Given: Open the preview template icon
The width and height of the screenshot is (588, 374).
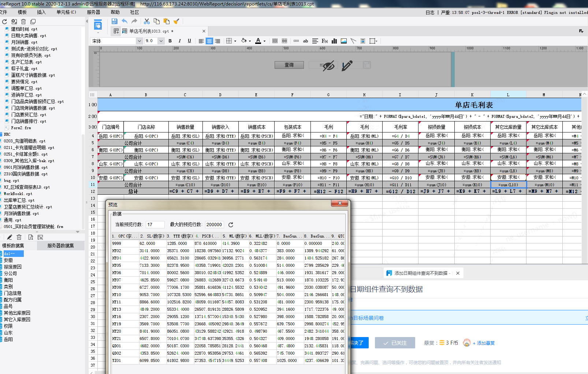Looking at the screenshot, I should tap(98, 26).
